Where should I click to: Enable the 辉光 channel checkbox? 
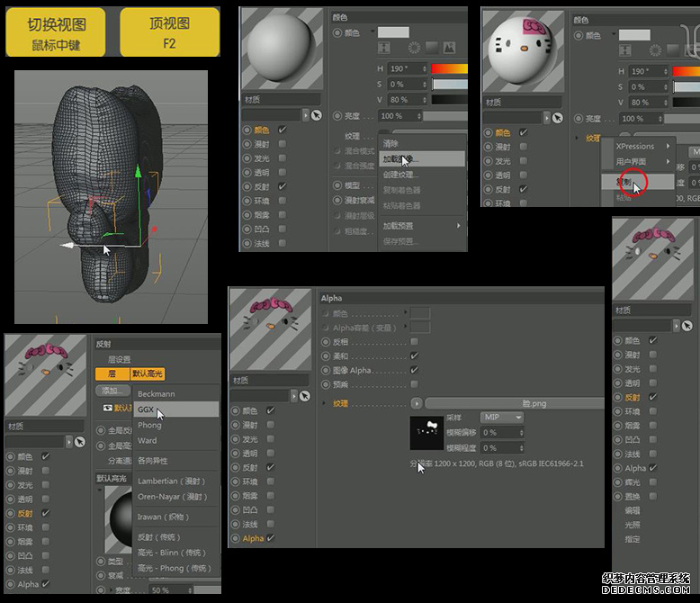(652, 482)
